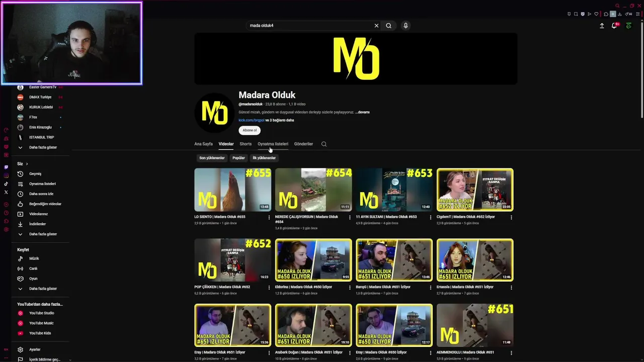Open DMAX Turkiye subscription channel
The width and height of the screenshot is (644, 362).
point(39,97)
